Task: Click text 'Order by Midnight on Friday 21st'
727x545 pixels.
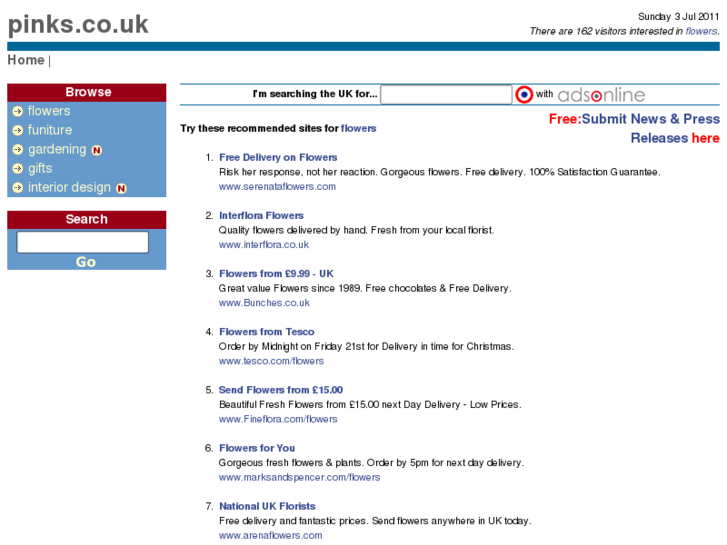Action: [x=292, y=346]
